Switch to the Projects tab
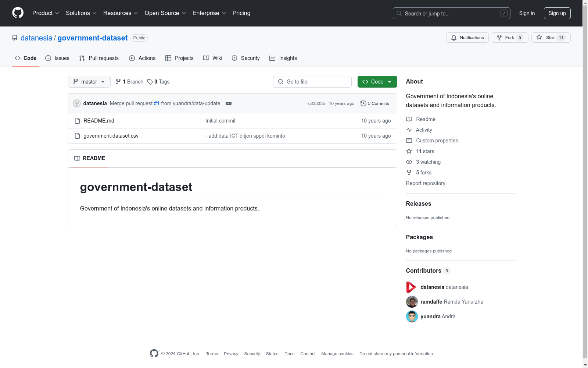This screenshot has width=588, height=368. (x=179, y=58)
